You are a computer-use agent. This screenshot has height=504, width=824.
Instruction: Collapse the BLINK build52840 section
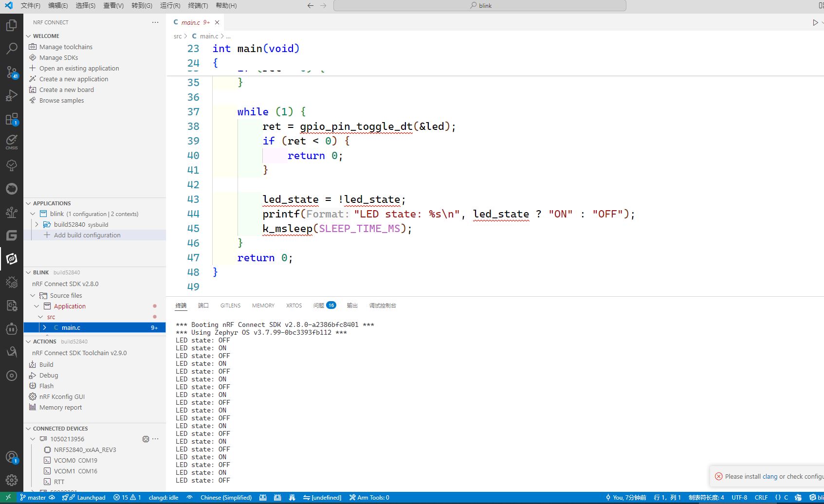[28, 272]
